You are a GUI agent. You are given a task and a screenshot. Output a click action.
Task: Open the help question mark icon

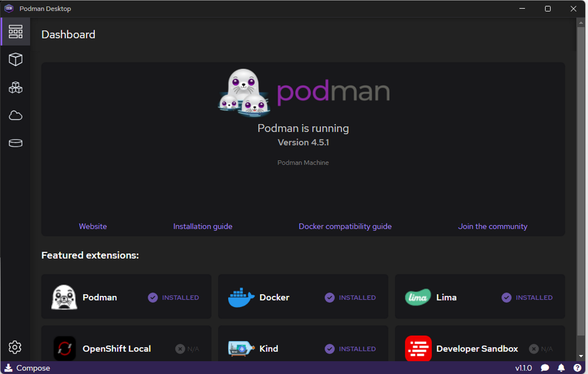[577, 368]
